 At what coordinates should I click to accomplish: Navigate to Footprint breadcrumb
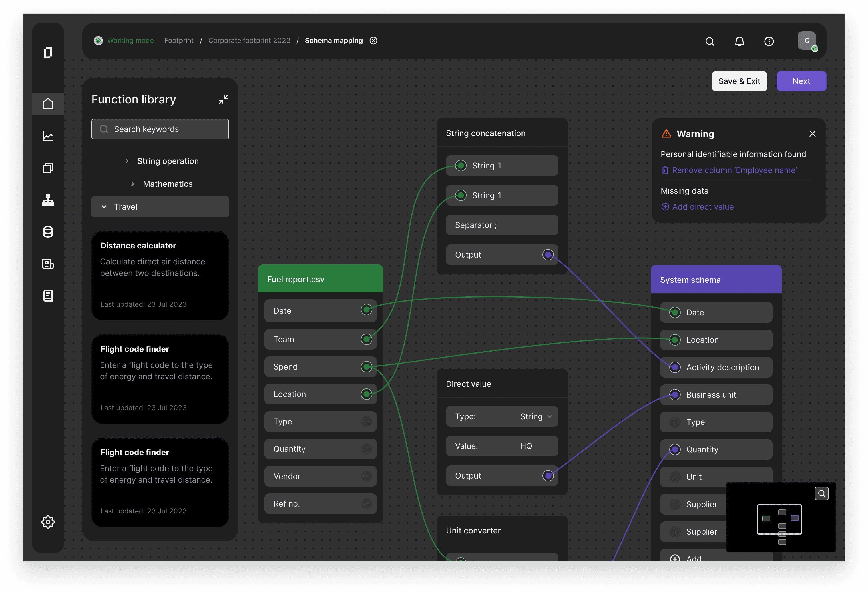point(179,40)
